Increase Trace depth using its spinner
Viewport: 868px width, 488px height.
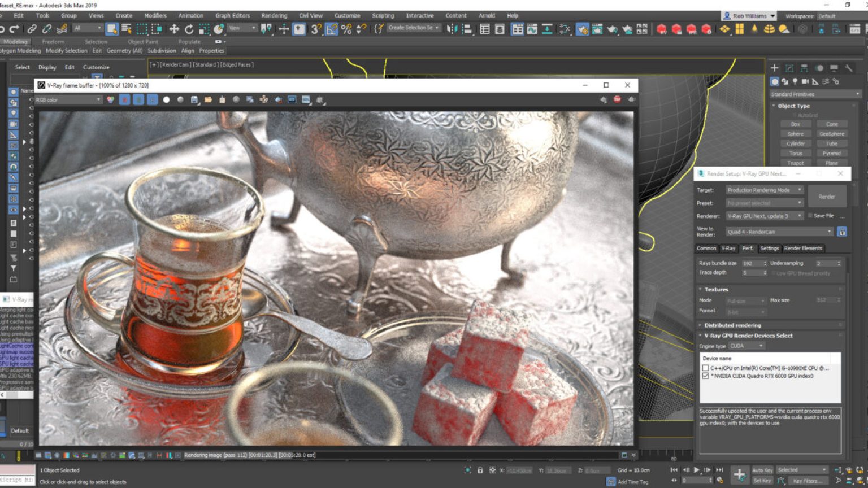pos(765,271)
